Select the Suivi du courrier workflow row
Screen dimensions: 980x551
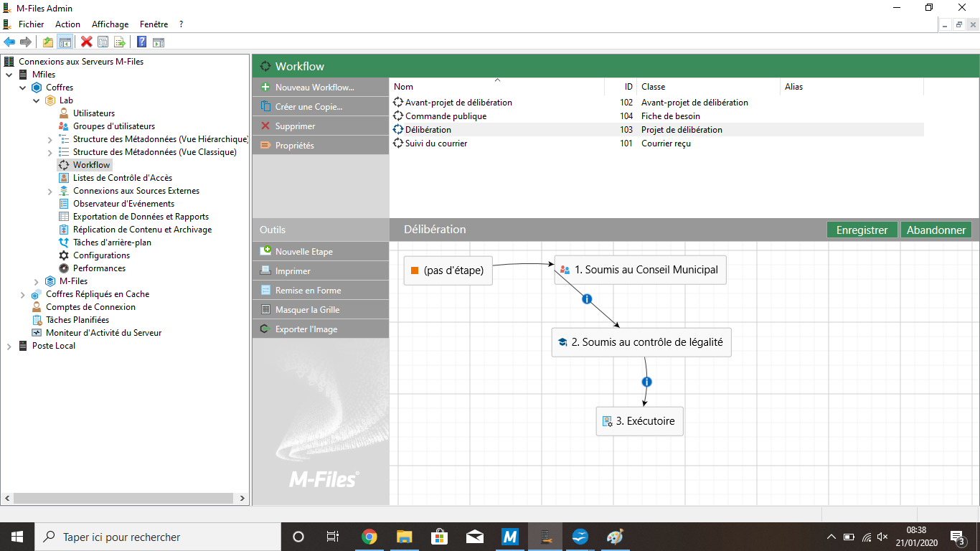pyautogui.click(x=656, y=143)
